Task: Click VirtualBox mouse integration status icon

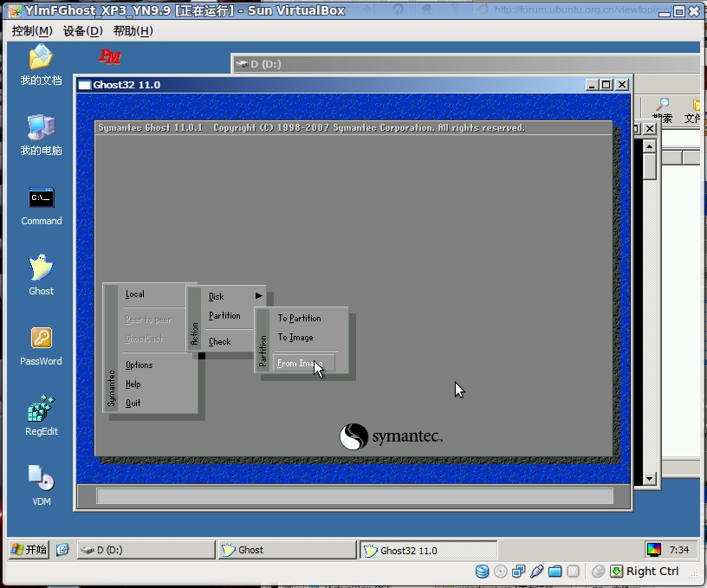Action: pyautogui.click(x=598, y=572)
